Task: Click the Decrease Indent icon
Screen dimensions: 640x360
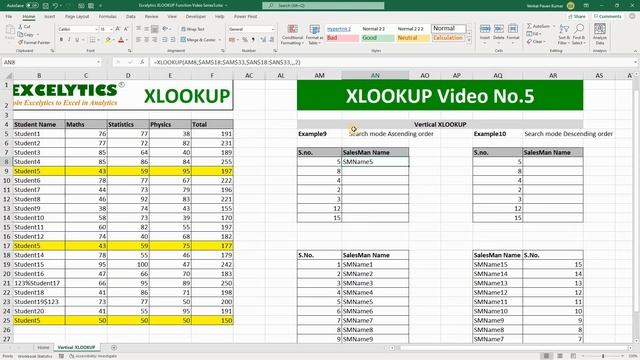Action: (164, 40)
